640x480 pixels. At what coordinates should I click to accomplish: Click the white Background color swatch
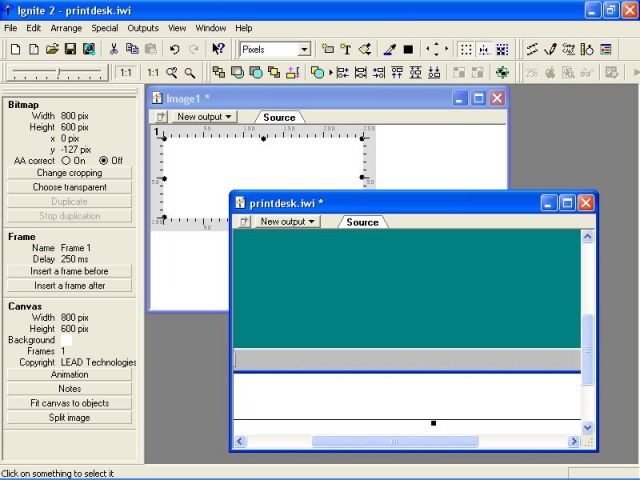tap(67, 340)
